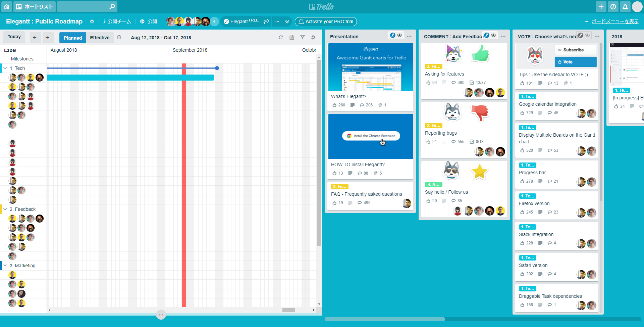Open the Gantt filter funnel
Screen dimensions: 644x327
point(303,37)
